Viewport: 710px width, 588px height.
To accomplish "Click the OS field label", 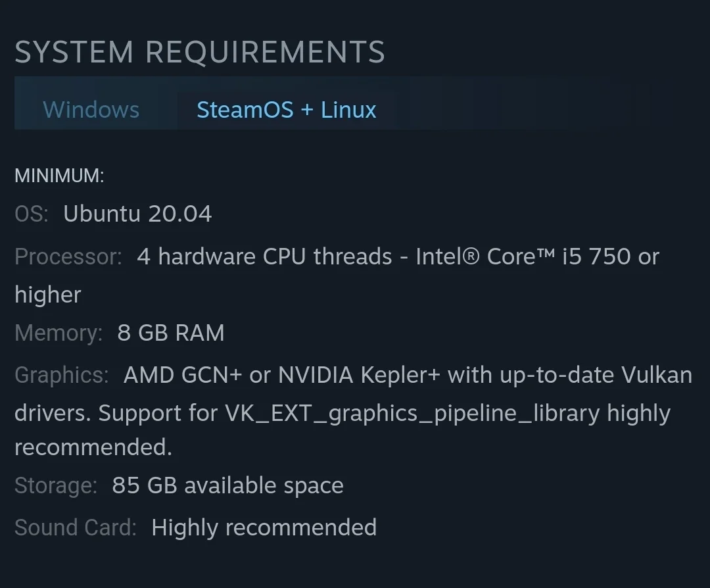I will coord(30,213).
